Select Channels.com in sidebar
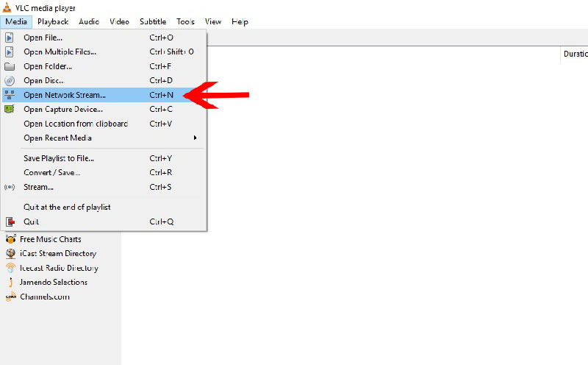 45,297
